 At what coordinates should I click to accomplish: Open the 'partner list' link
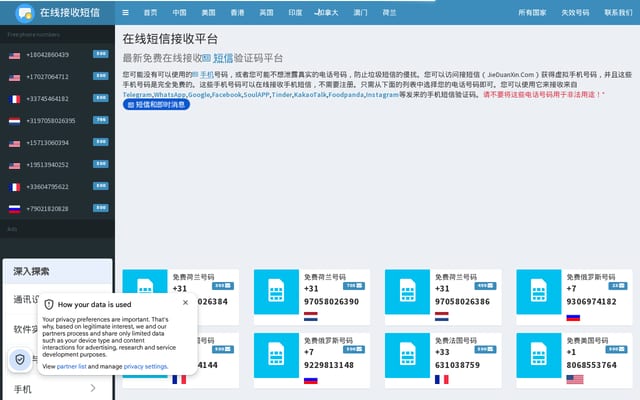click(71, 367)
